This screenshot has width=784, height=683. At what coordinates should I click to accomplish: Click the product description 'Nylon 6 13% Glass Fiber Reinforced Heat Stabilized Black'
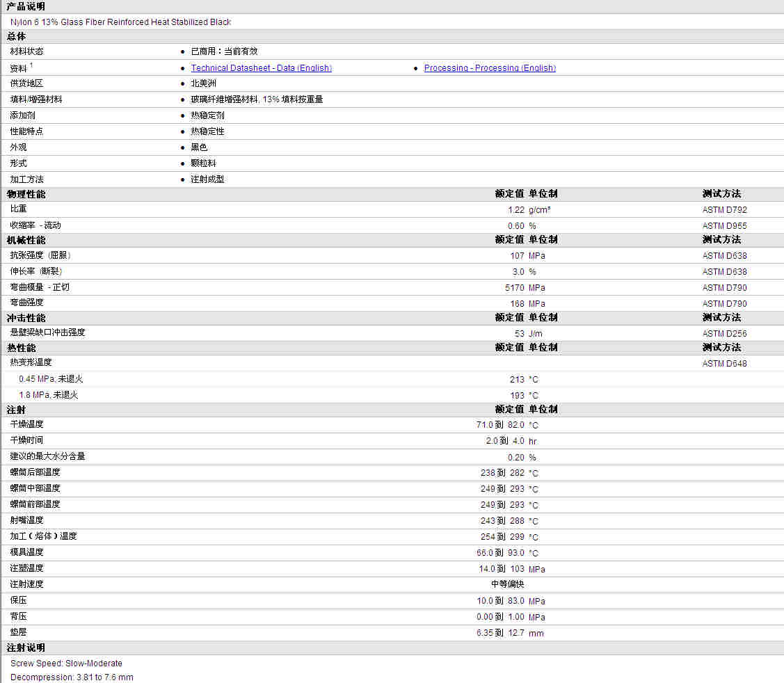(x=120, y=22)
